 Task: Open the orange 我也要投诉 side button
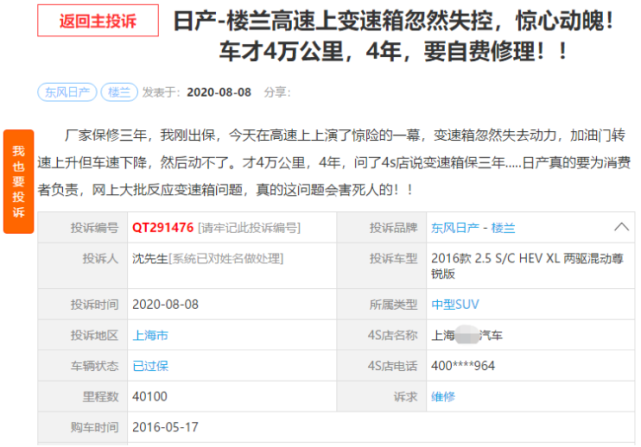point(18,181)
